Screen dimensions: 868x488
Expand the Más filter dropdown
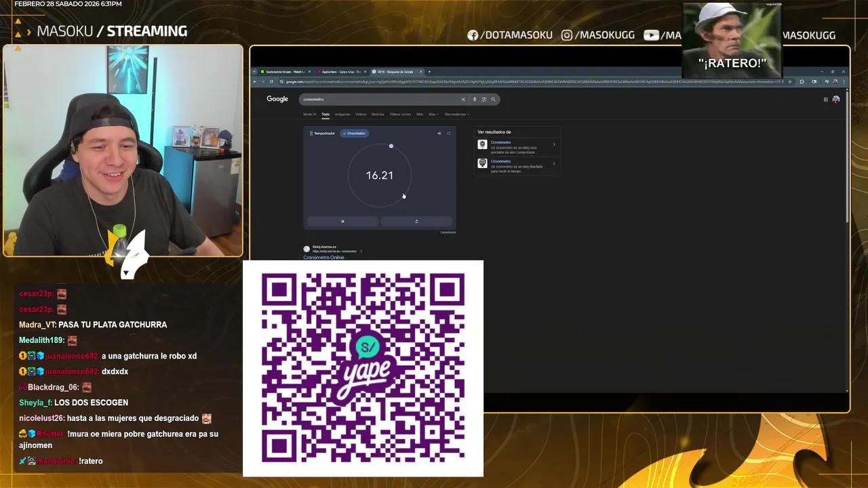[x=433, y=115]
